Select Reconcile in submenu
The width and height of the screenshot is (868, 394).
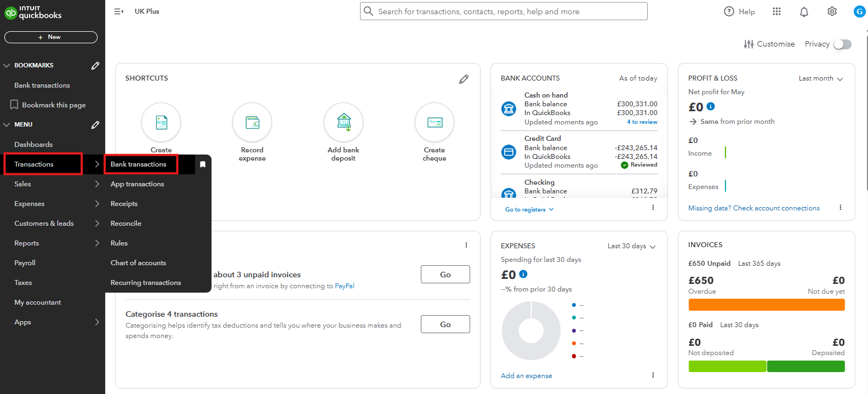tap(126, 224)
